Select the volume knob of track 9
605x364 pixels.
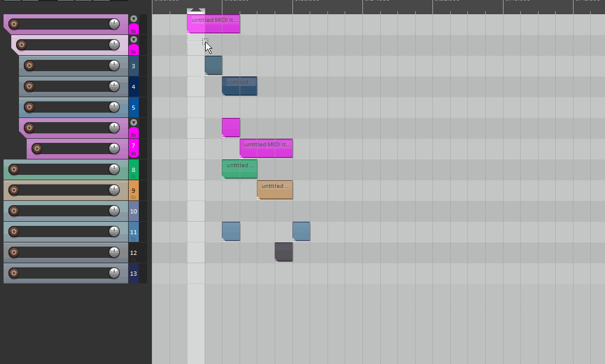(x=114, y=190)
